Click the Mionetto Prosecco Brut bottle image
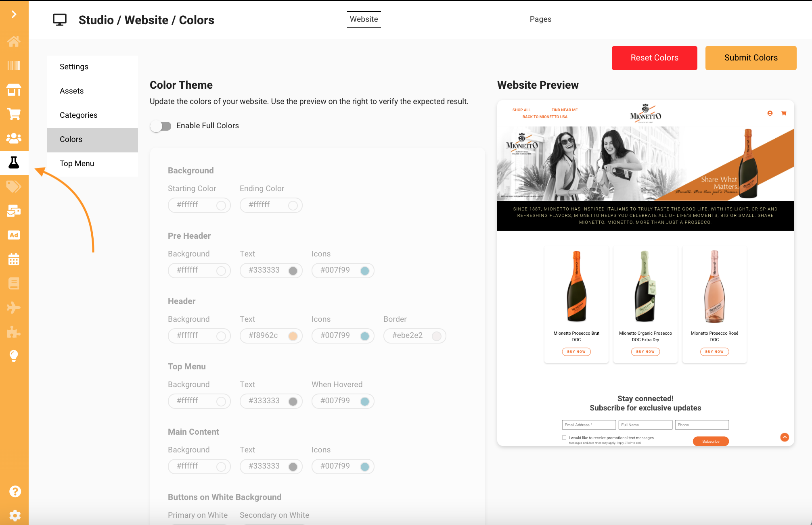Viewport: 812px width, 525px height. click(x=576, y=286)
